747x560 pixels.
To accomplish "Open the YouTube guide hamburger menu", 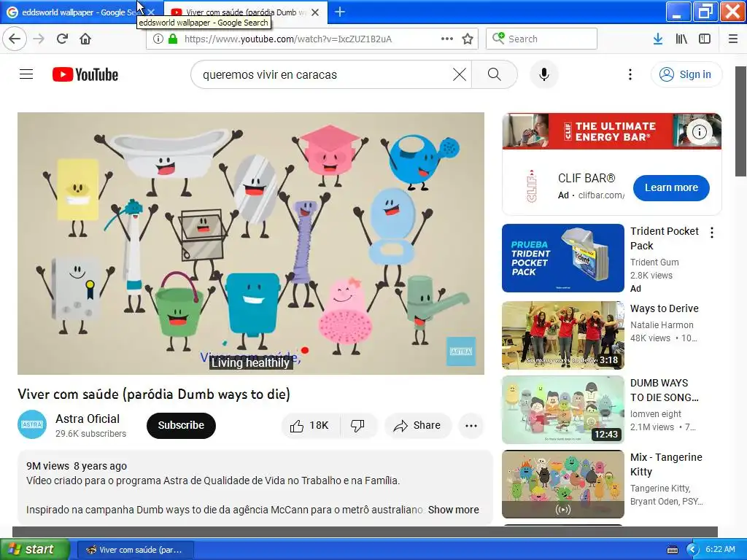I will pyautogui.click(x=26, y=74).
